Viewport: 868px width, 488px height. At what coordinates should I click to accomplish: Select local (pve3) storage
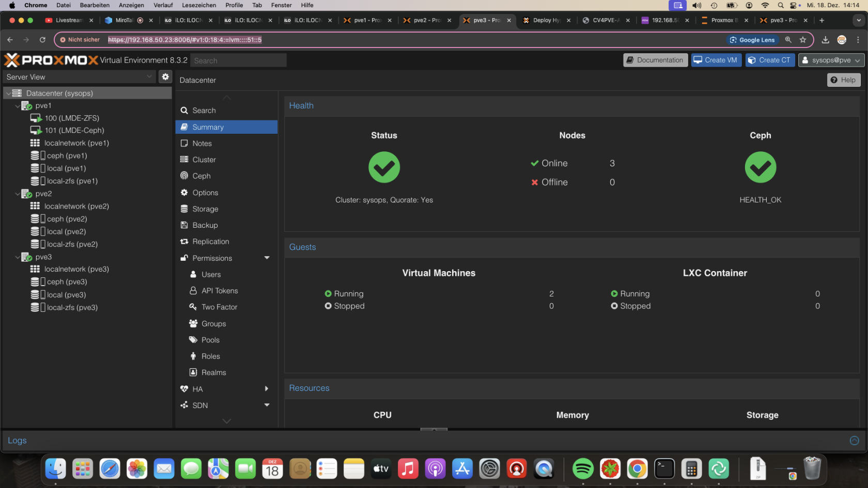pyautogui.click(x=67, y=295)
